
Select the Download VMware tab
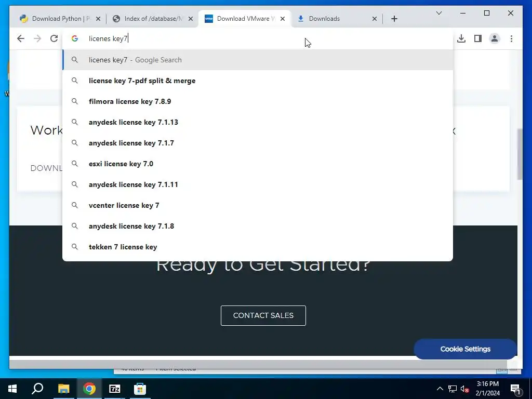[x=244, y=19]
